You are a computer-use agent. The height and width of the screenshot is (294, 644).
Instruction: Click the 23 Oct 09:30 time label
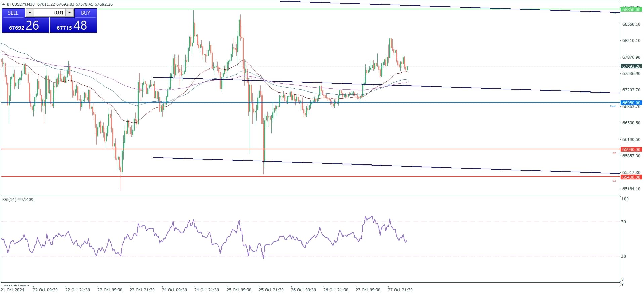point(110,290)
